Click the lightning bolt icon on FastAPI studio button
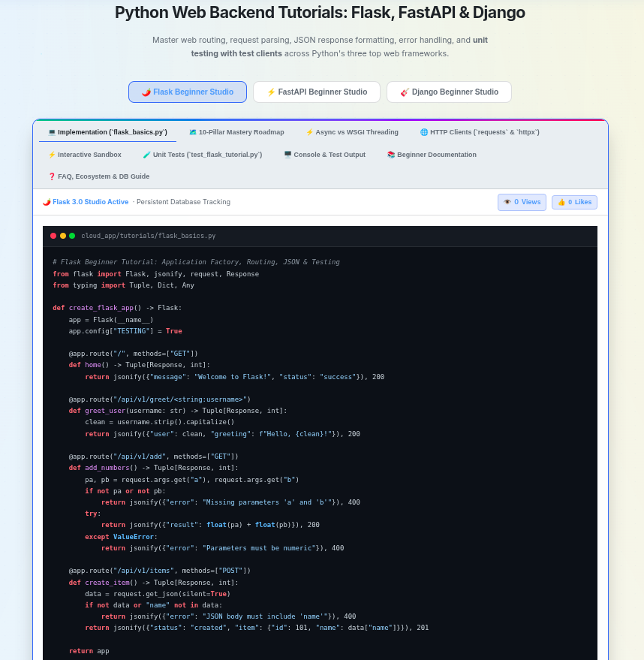 click(x=271, y=92)
